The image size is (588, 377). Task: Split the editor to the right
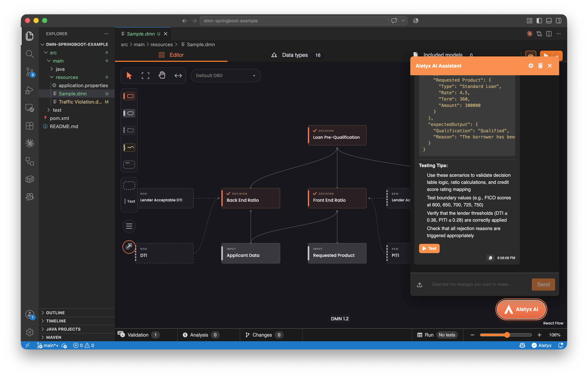coord(549,34)
